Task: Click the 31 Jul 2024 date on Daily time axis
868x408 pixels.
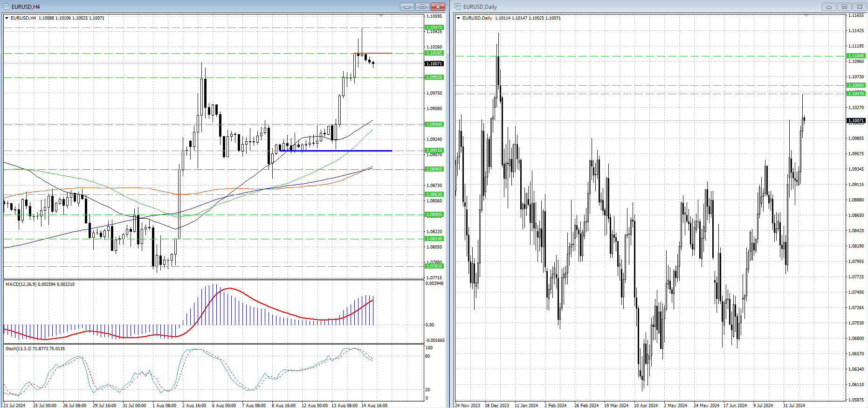Action: coord(794,405)
